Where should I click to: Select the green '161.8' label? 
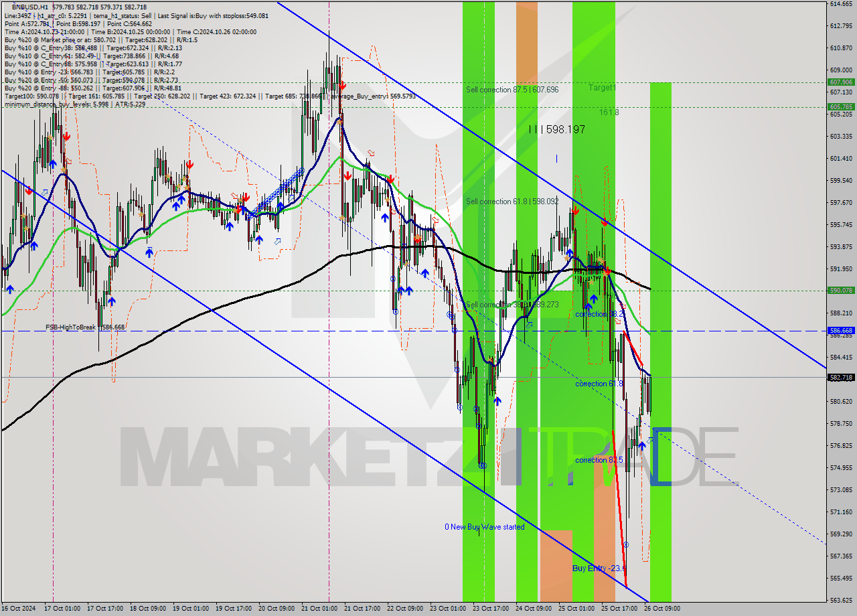pos(609,112)
